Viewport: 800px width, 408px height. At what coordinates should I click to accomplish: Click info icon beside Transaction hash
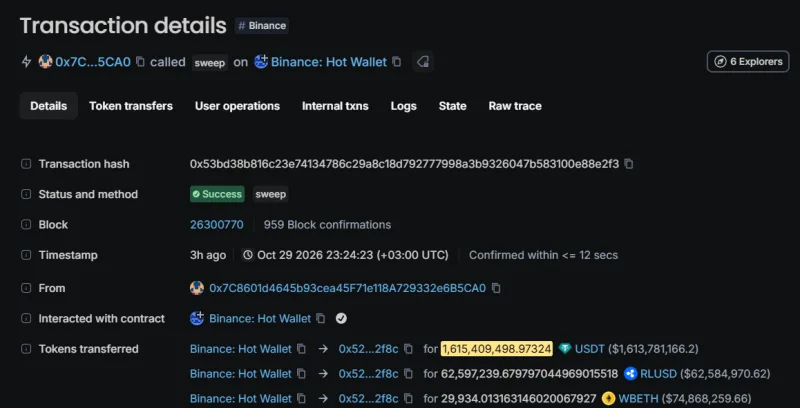pyautogui.click(x=26, y=164)
